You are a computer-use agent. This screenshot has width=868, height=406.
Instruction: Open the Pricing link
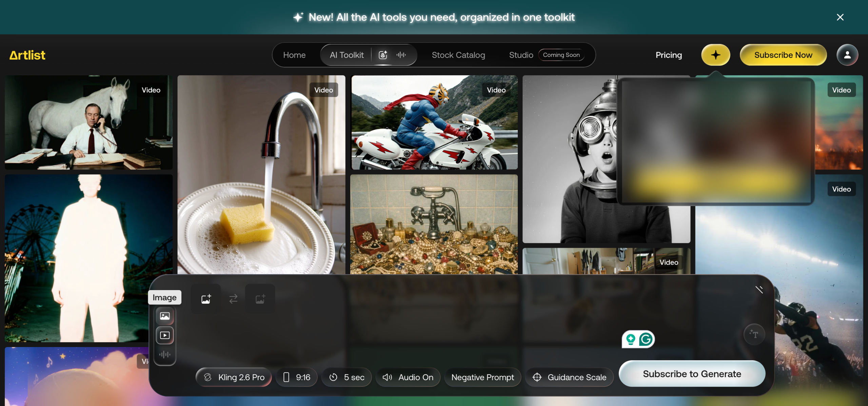point(668,55)
